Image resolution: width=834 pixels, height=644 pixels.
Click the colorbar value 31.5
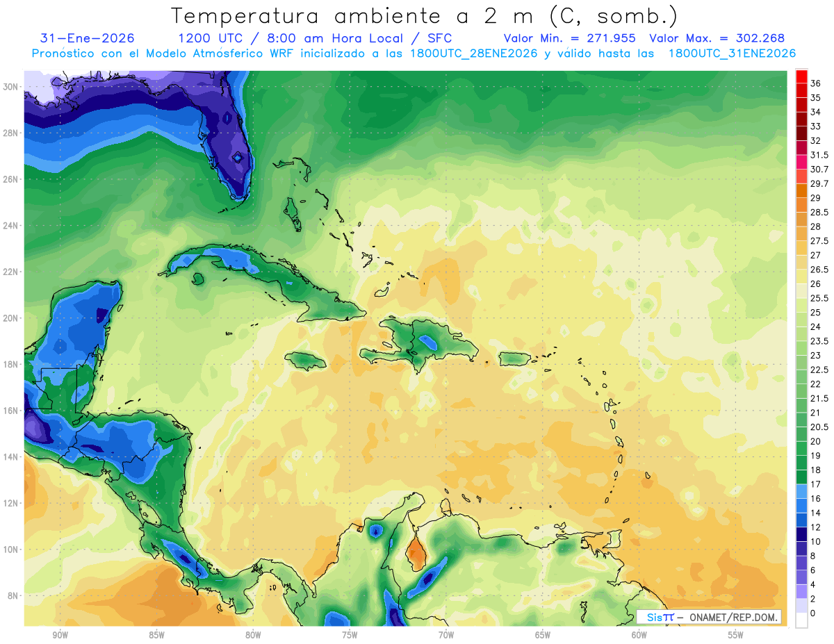click(819, 155)
